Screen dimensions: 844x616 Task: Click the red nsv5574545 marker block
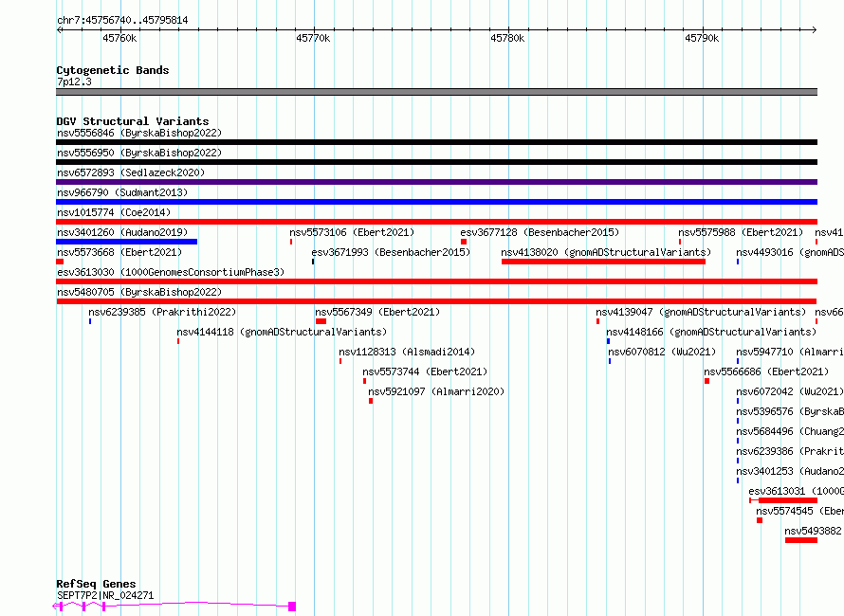coord(760,520)
